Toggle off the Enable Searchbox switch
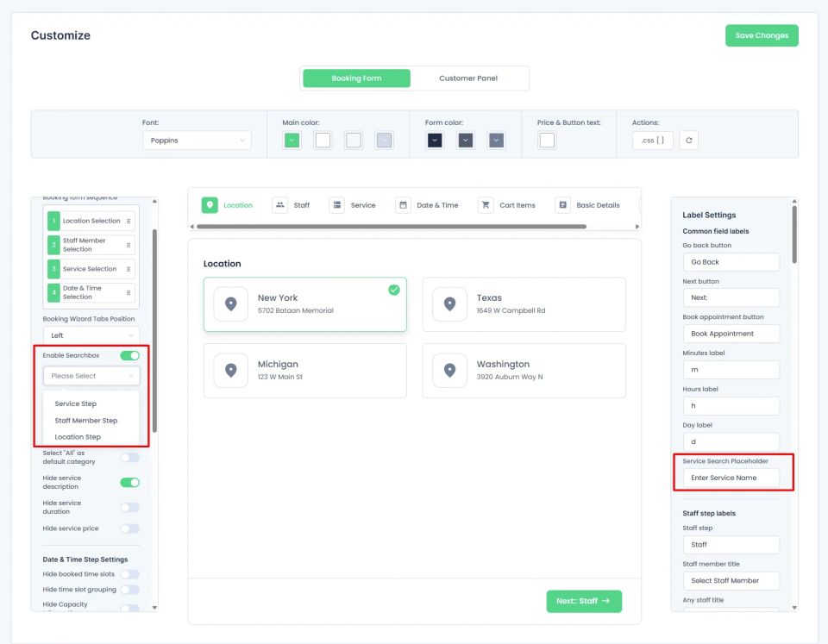828x644 pixels. click(129, 355)
